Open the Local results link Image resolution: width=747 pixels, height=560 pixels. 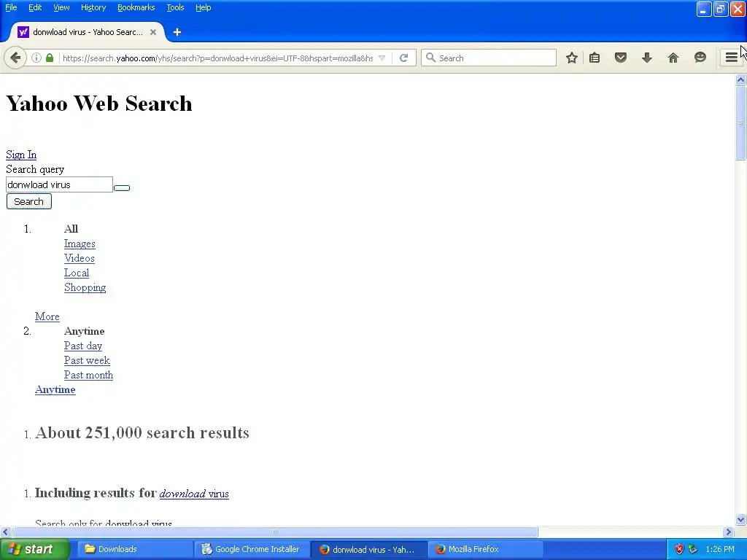tap(76, 273)
